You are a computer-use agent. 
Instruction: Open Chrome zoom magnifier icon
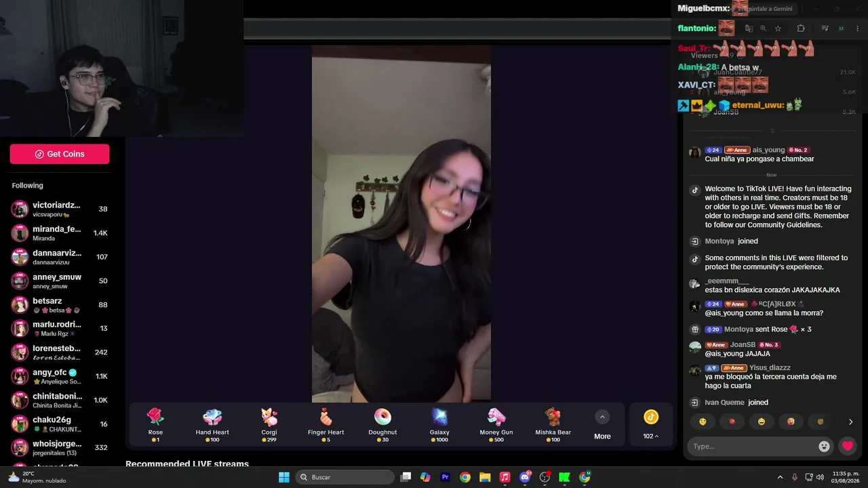click(763, 28)
